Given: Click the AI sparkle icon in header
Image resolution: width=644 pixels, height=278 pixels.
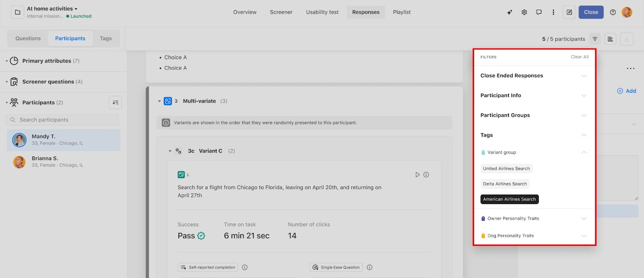Looking at the screenshot, I should point(510,12).
